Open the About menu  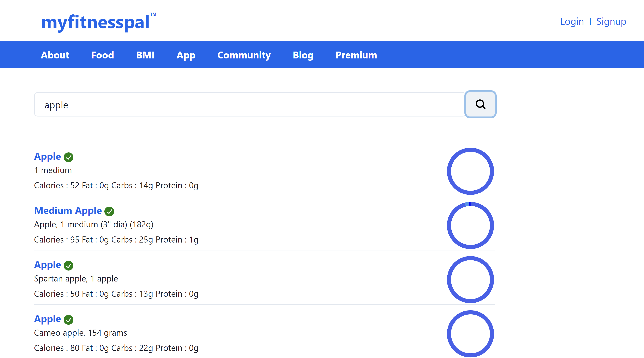[55, 55]
